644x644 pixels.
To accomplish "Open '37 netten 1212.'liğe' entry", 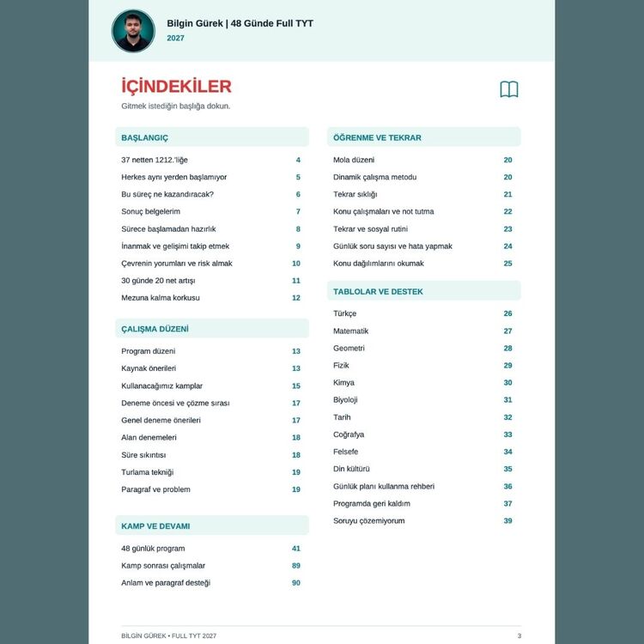I will (211, 160).
